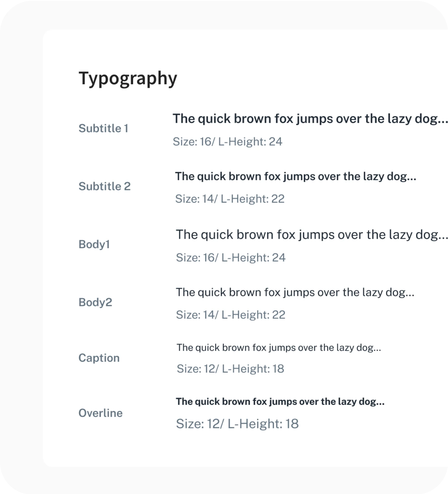The width and height of the screenshot is (448, 494).
Task: Select the Subtitle 2 style label
Action: 104,186
